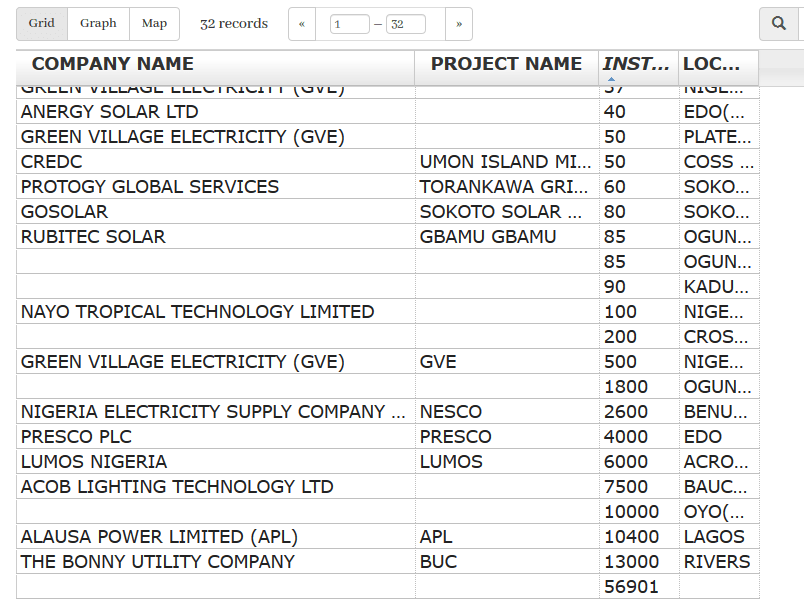Image resolution: width=804 pixels, height=611 pixels.
Task: Go to next page of records
Action: click(459, 24)
